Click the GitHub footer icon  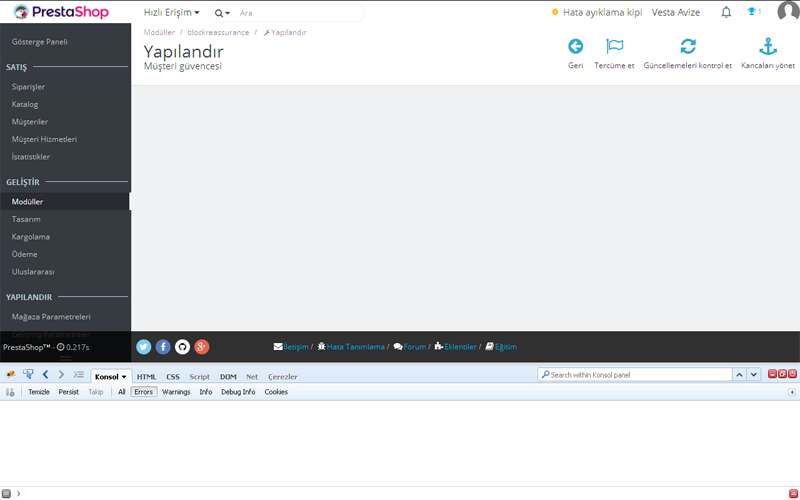pyautogui.click(x=182, y=347)
